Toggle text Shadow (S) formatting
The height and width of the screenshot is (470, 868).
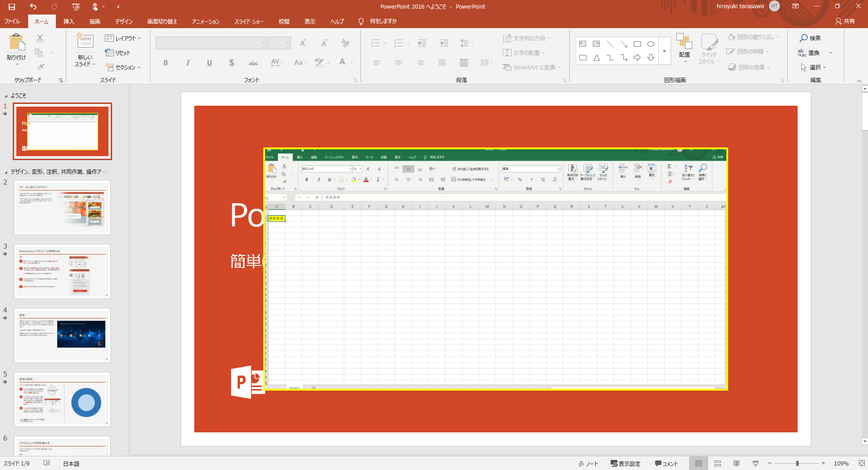(232, 63)
